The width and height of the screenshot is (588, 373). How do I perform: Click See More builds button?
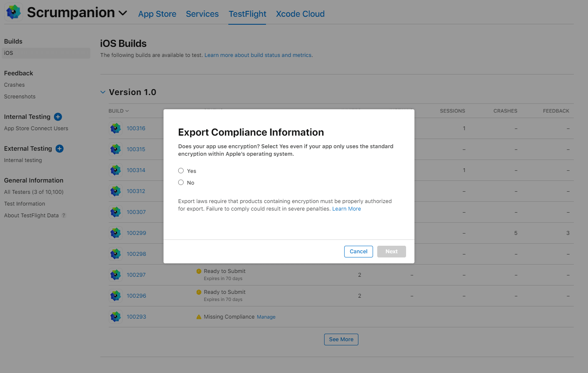pos(341,340)
